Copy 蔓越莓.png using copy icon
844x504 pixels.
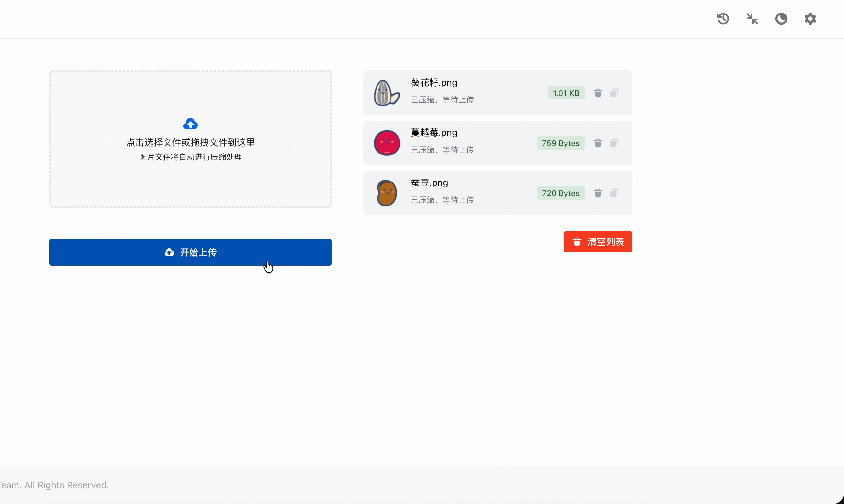(614, 143)
